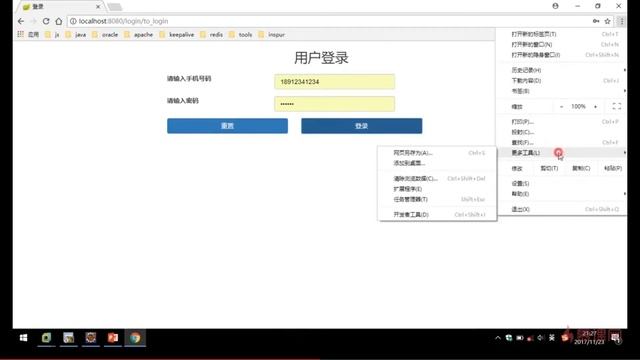
Task: Click the address bar showing localhost:8080/login/to_login
Action: [x=331, y=21]
